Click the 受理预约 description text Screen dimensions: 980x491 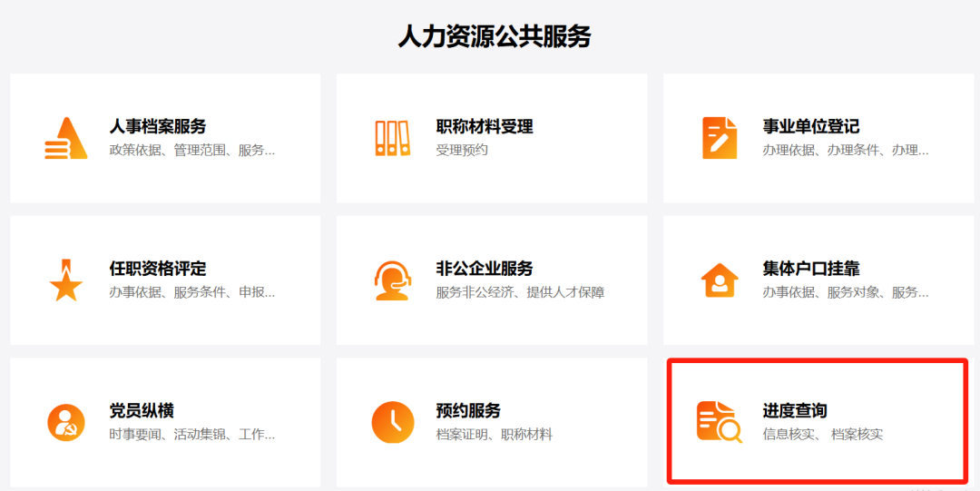(x=462, y=150)
